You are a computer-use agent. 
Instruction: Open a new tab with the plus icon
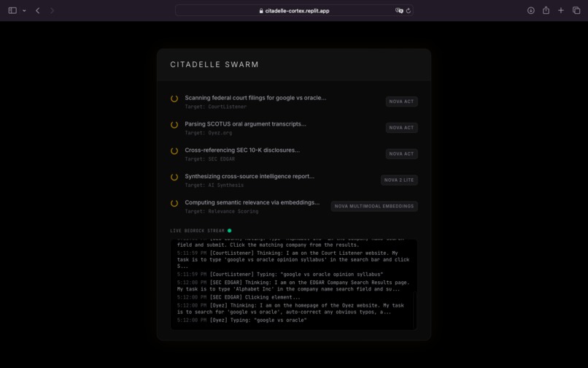(x=560, y=10)
